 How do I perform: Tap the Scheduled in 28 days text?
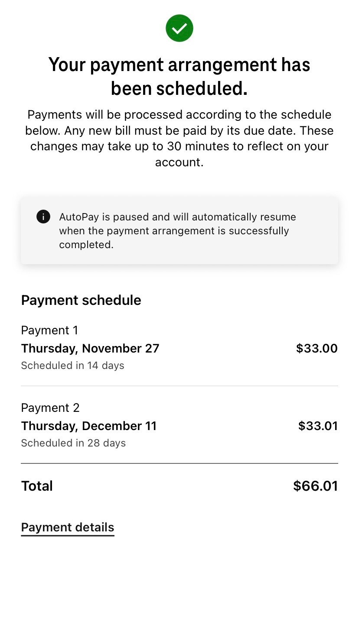coord(73,443)
